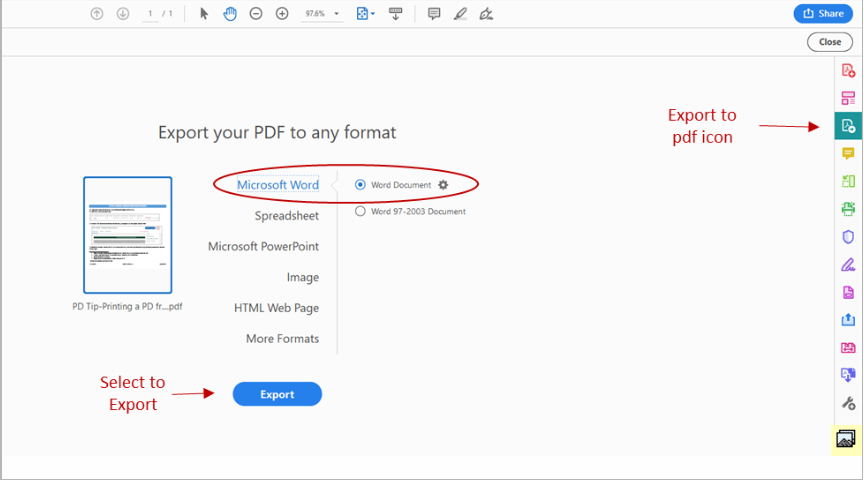Add a comment with sticky note icon
This screenshot has width=864, height=480.
tap(434, 14)
